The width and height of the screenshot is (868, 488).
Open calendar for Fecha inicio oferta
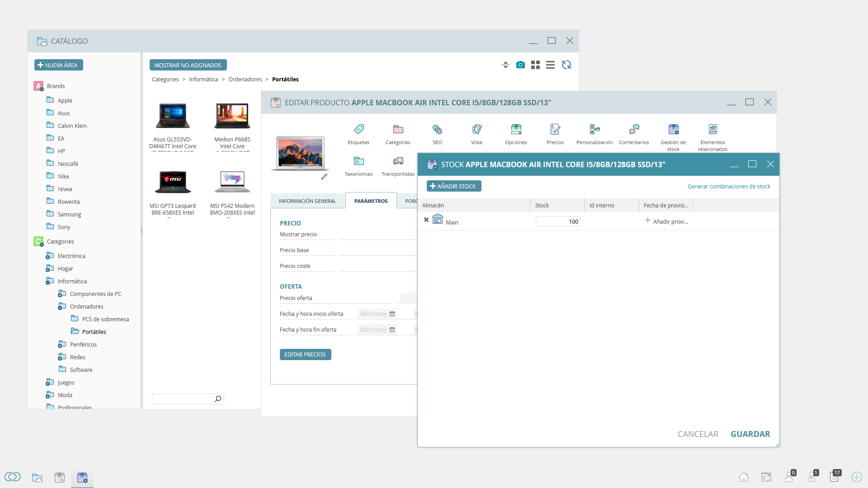(x=392, y=314)
